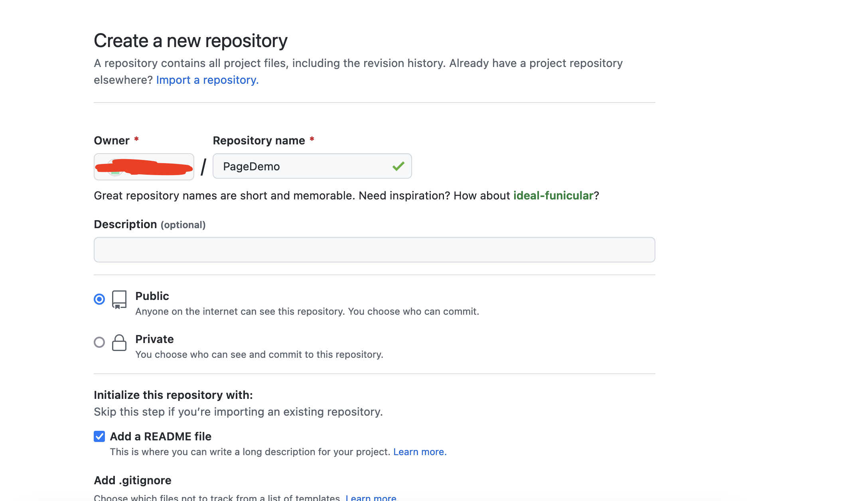Use the ideal-funicular name suggestion

click(x=553, y=195)
